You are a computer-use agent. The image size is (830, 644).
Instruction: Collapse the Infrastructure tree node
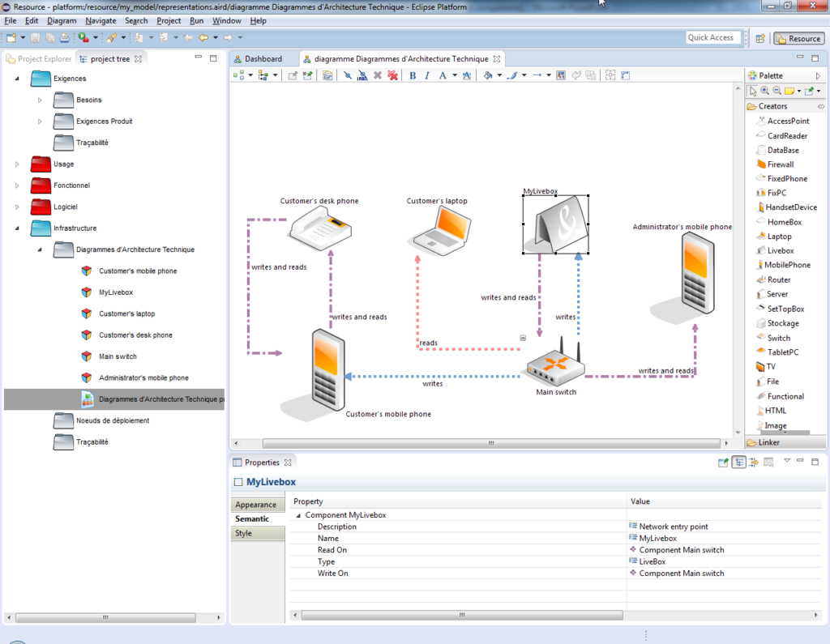point(17,228)
